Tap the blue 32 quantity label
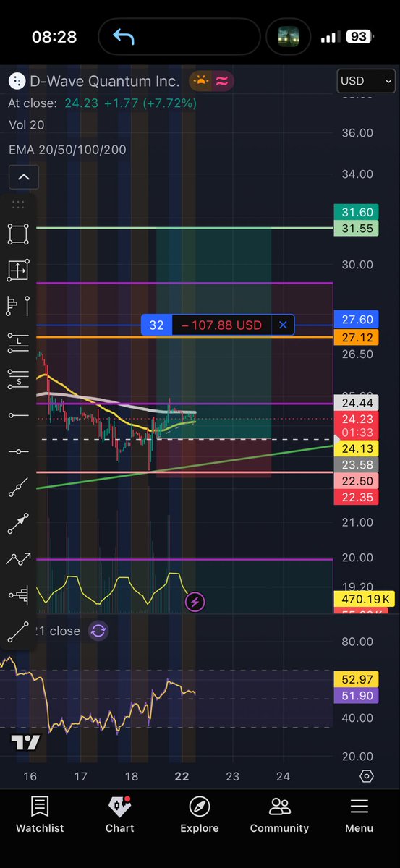This screenshot has height=868, width=400. tap(156, 325)
